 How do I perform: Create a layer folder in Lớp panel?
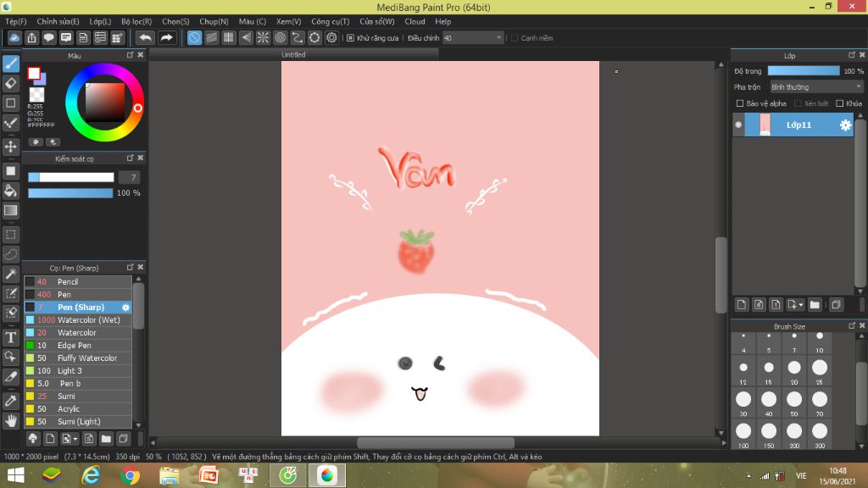pos(815,304)
